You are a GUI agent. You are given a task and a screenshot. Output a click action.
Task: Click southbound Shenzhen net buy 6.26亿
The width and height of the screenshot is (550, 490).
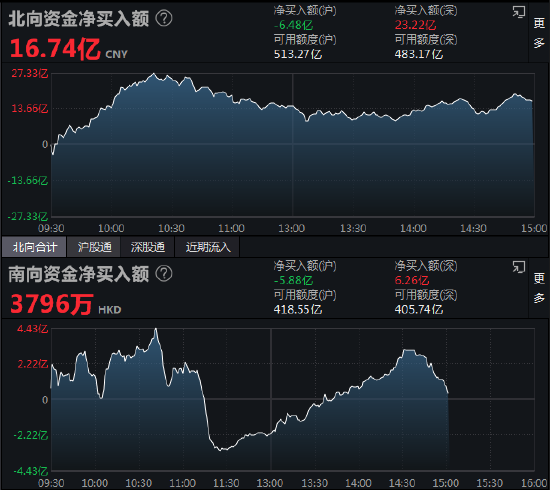(412, 281)
